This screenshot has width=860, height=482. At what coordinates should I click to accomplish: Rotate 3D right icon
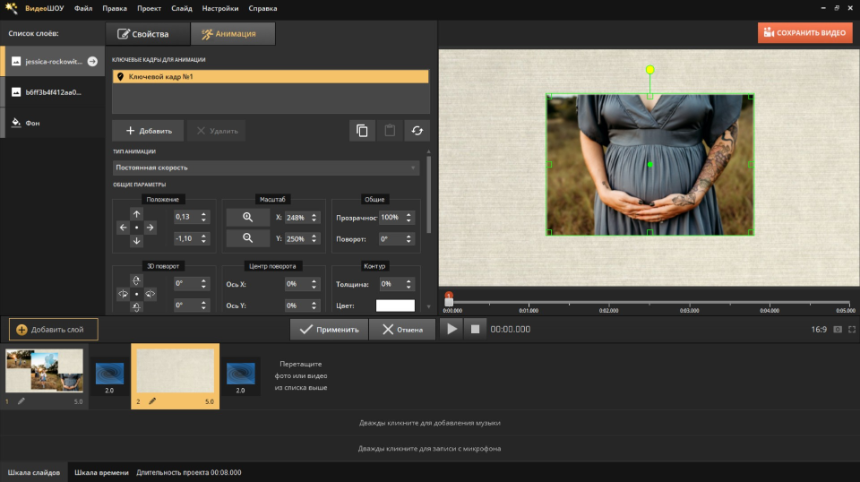(x=150, y=294)
